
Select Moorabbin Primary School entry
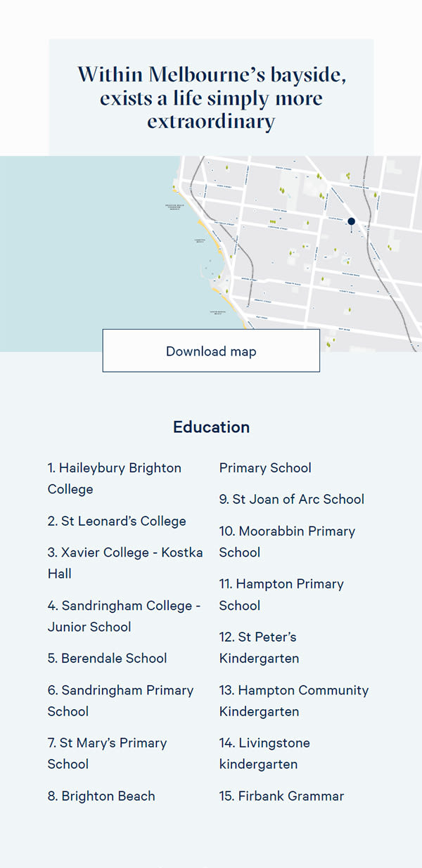287,542
